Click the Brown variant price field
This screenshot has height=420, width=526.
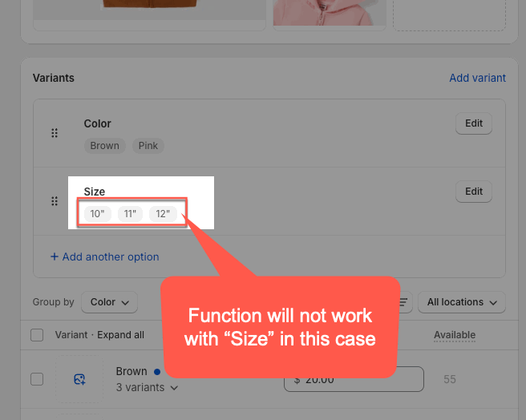(354, 379)
